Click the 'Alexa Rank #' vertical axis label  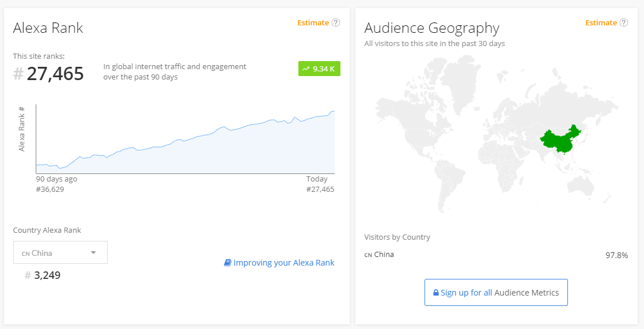point(22,129)
